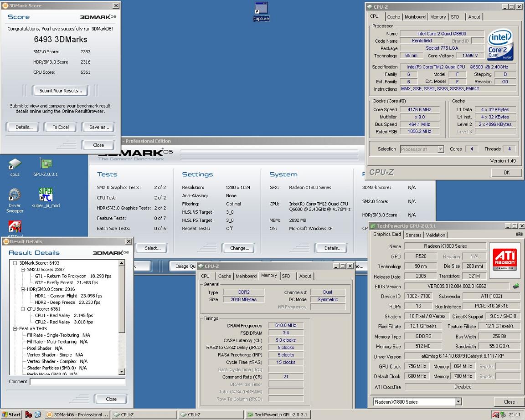The width and height of the screenshot is (525, 420).
Task: Click Select button under Tests
Action: [153, 248]
